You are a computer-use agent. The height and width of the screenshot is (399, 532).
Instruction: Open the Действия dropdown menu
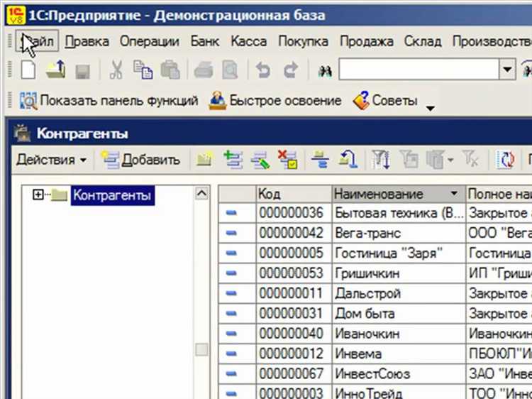(51, 160)
